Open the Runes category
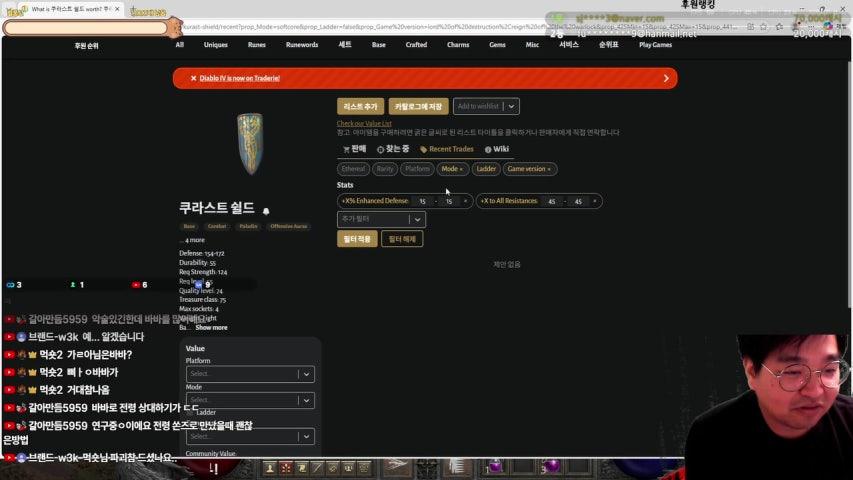The width and height of the screenshot is (853, 480). point(257,45)
